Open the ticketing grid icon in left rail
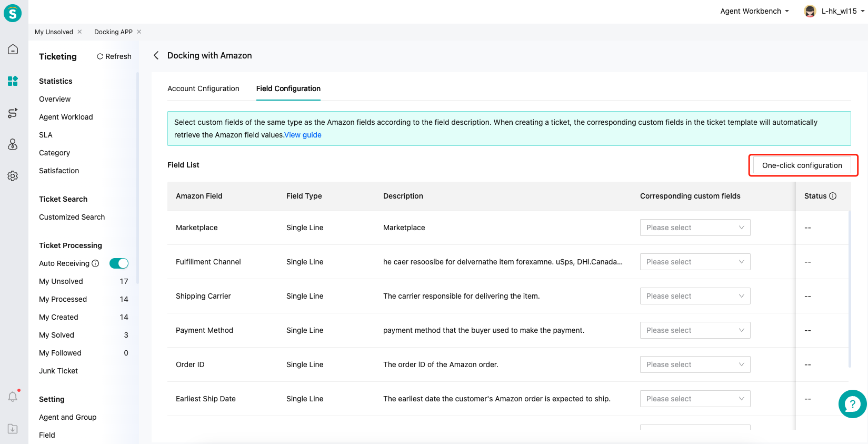This screenshot has height=444, width=868. [13, 81]
